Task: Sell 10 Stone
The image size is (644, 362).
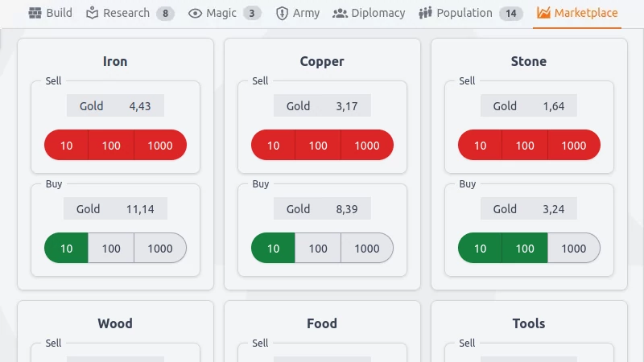Action: [480, 146]
